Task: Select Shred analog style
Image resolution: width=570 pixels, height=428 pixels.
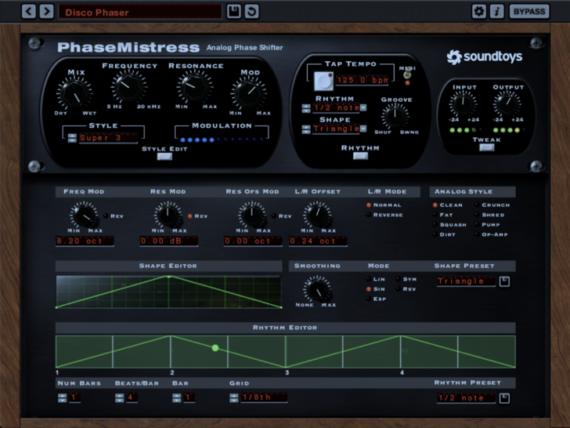Action: pyautogui.click(x=489, y=215)
